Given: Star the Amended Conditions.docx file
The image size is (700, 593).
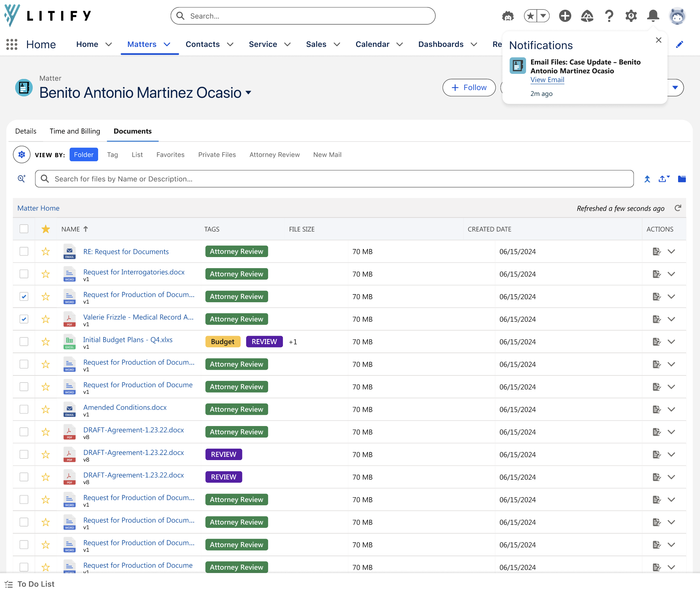Looking at the screenshot, I should point(46,409).
